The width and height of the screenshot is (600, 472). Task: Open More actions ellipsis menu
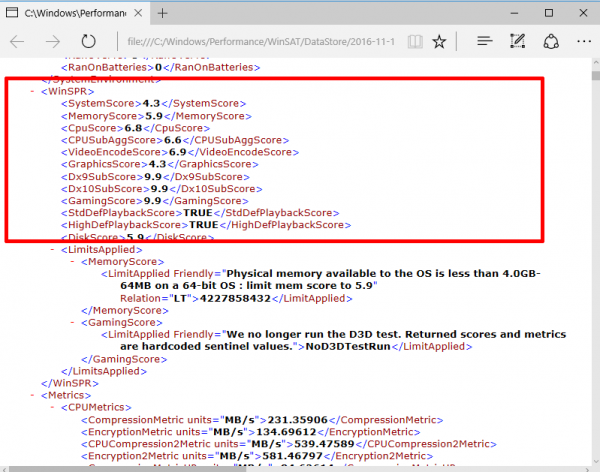[584, 41]
